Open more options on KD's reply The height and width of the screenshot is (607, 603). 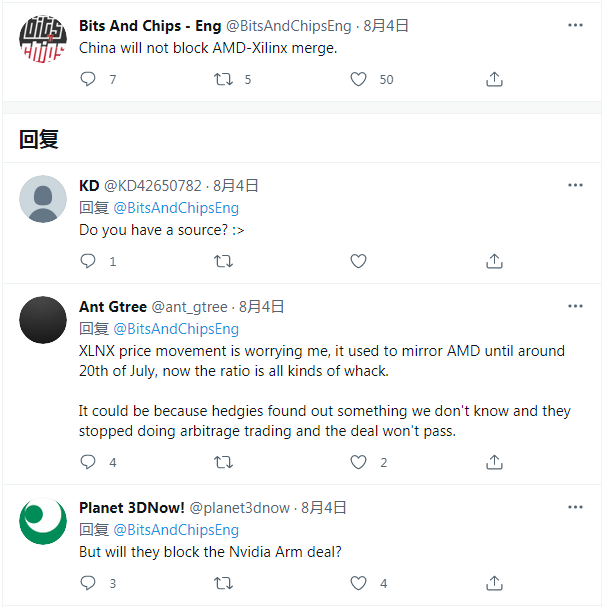click(575, 185)
